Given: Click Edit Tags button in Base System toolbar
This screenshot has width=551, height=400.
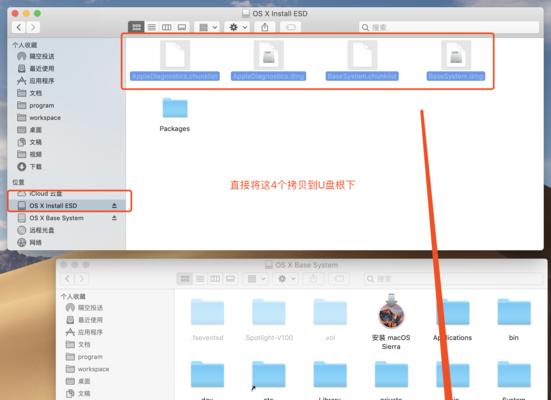Looking at the screenshot, I should (x=339, y=279).
